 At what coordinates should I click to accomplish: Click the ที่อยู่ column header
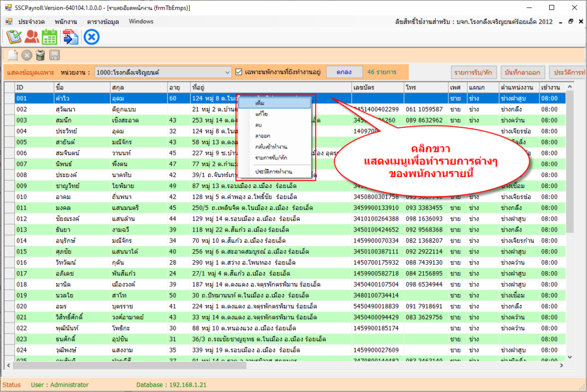[x=271, y=87]
